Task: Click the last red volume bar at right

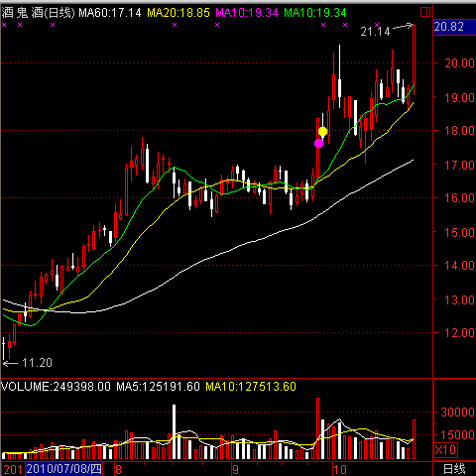Action: point(414,439)
